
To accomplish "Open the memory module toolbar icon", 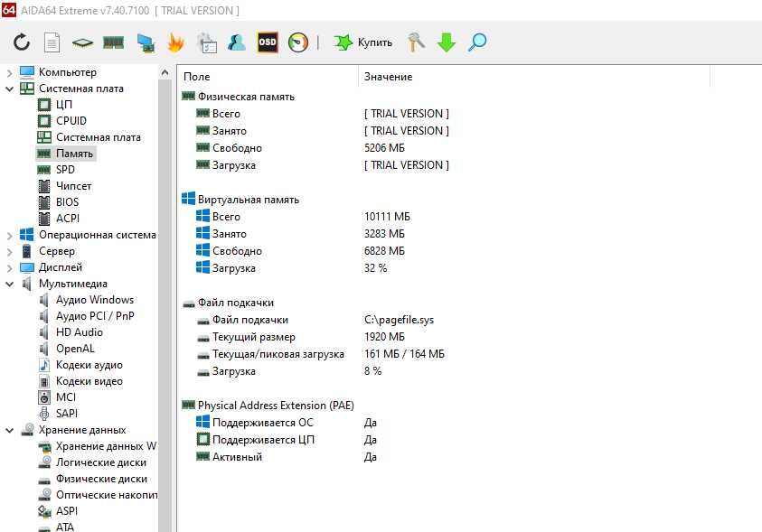I will click(113, 42).
